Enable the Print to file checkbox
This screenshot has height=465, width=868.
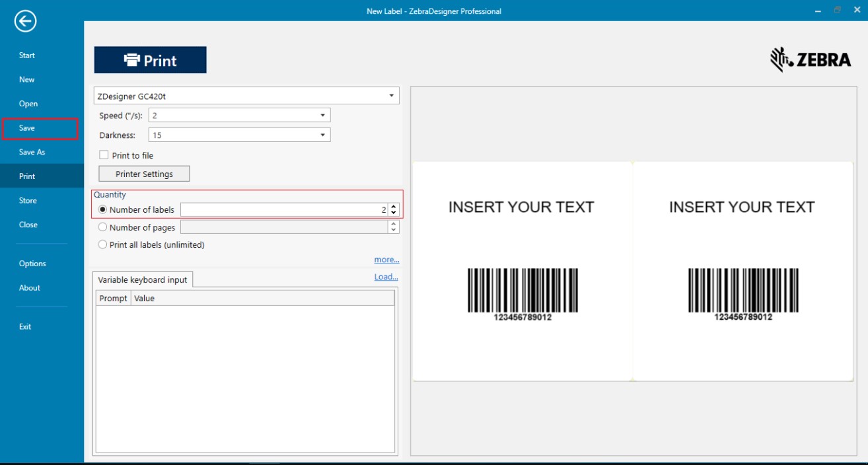104,155
